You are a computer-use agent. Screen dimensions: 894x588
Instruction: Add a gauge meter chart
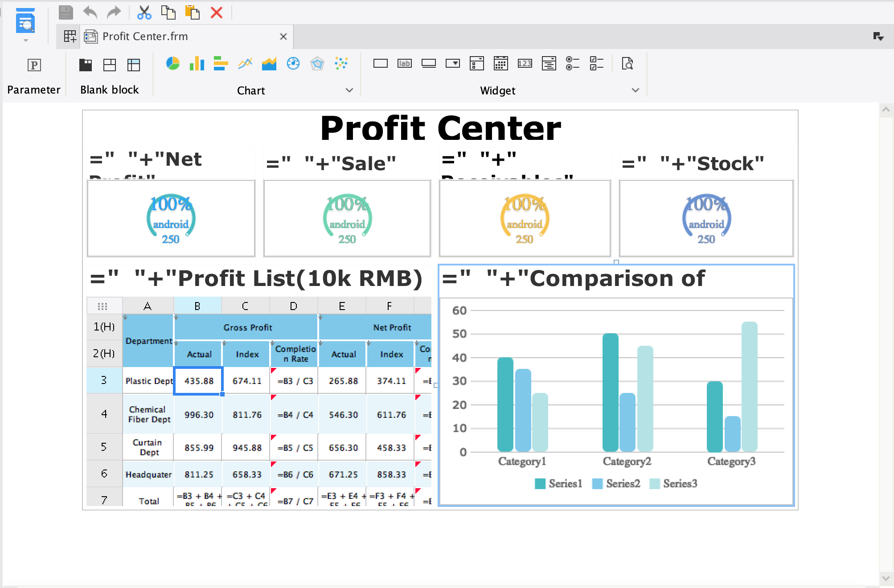pos(293,64)
